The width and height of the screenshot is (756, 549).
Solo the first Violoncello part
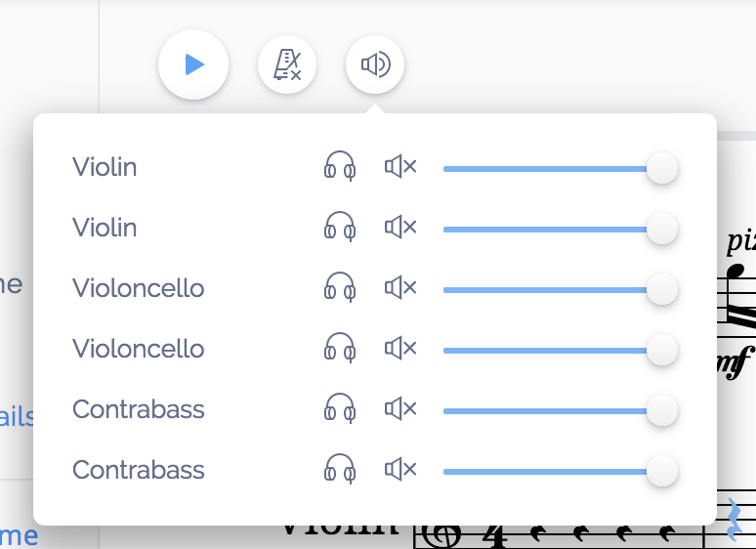pyautogui.click(x=340, y=287)
